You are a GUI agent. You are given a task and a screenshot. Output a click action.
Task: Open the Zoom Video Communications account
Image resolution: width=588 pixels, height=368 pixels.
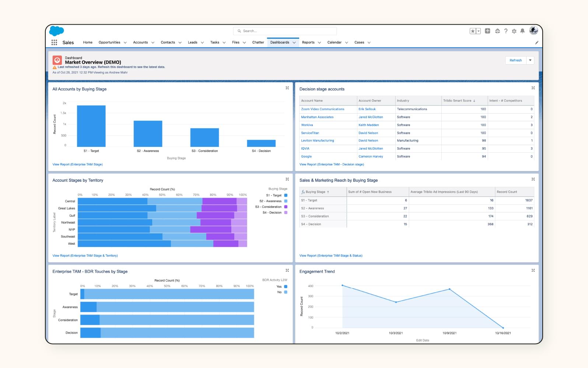[323, 109]
